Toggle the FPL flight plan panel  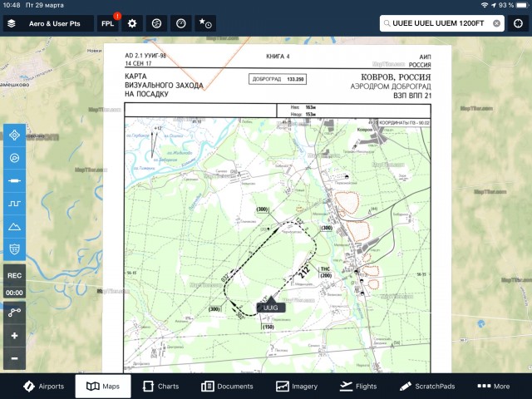click(108, 23)
